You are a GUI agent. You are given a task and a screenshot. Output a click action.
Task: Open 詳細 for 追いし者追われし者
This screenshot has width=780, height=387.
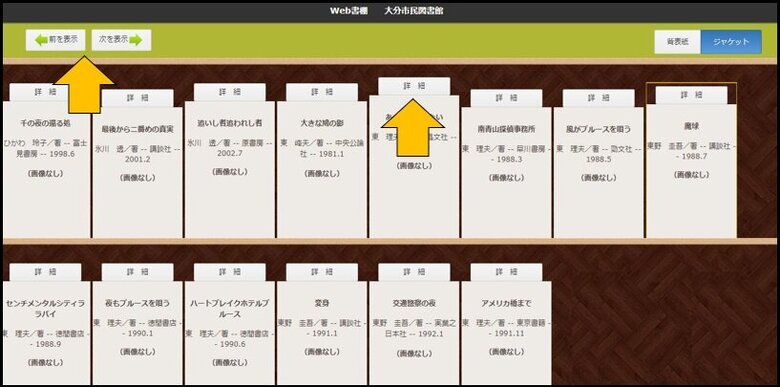230,92
